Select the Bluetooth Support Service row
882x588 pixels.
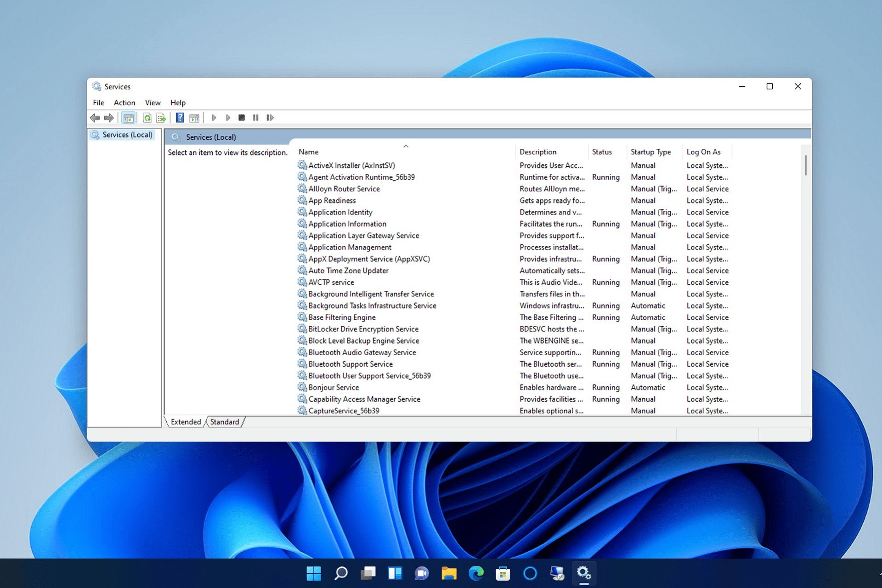[351, 364]
